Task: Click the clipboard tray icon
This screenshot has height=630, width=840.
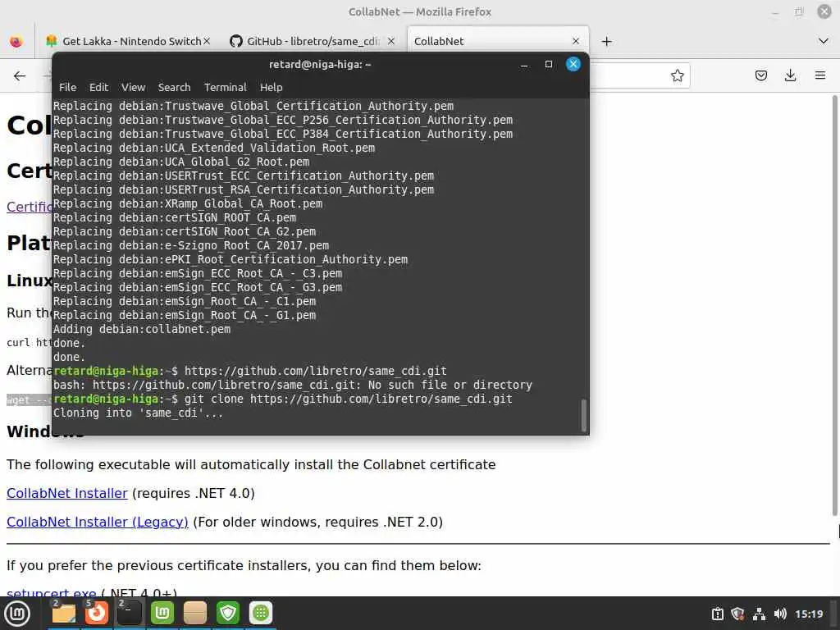Action: 717,614
